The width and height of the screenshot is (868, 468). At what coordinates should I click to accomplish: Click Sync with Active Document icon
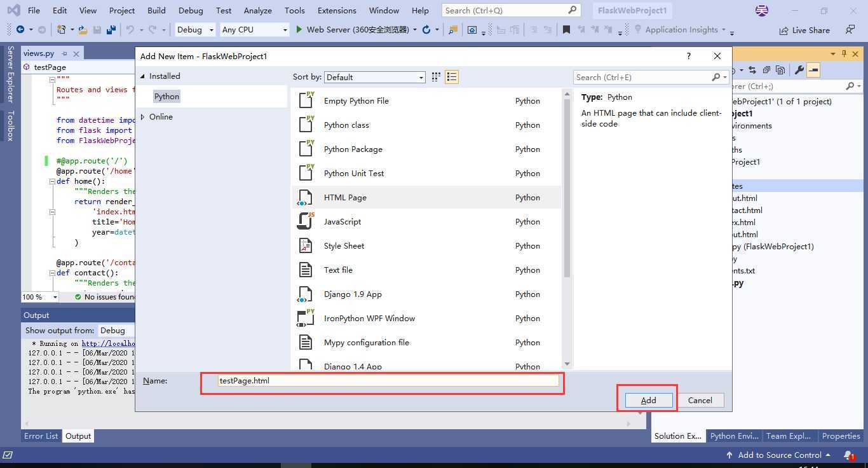click(x=752, y=70)
